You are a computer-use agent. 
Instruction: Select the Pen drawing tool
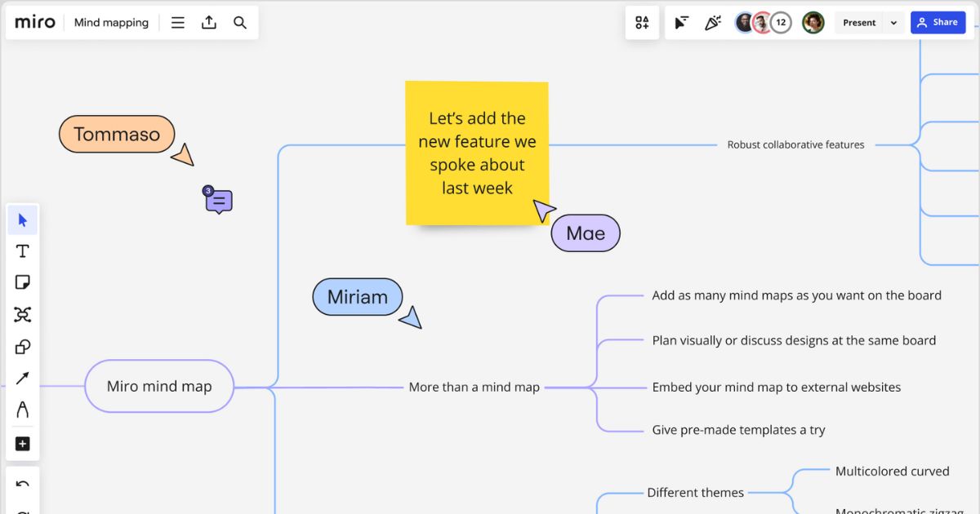click(x=22, y=410)
